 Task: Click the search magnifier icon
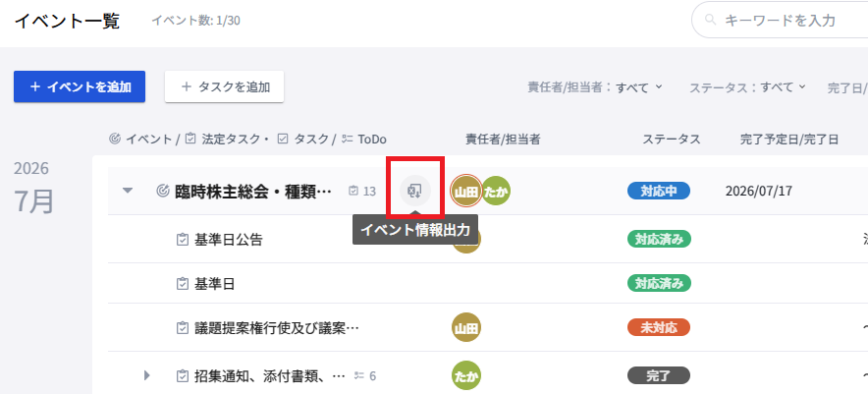click(x=709, y=20)
